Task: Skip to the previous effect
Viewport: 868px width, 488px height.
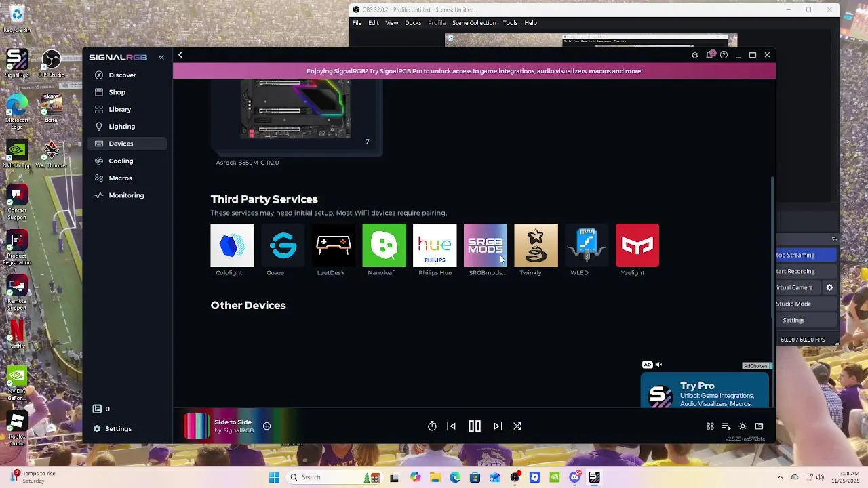Action: coord(451,426)
